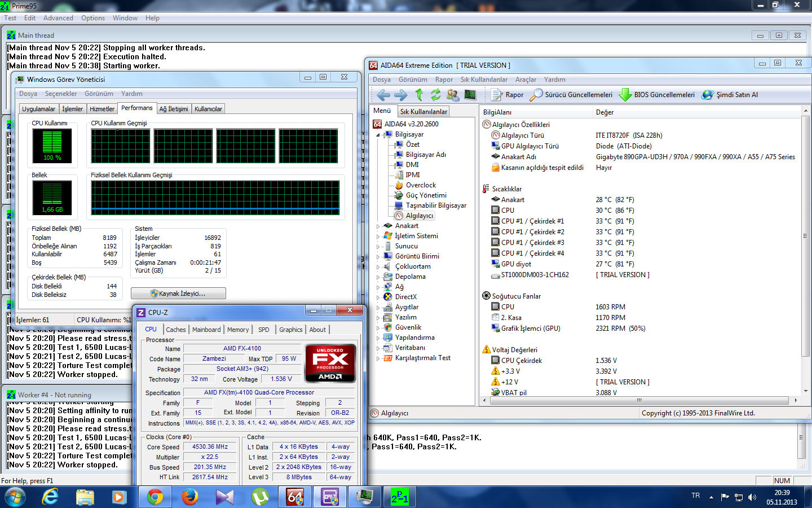The height and width of the screenshot is (508, 812).
Task: Click the users icon in AIDA64 toolbar
Action: (452, 95)
